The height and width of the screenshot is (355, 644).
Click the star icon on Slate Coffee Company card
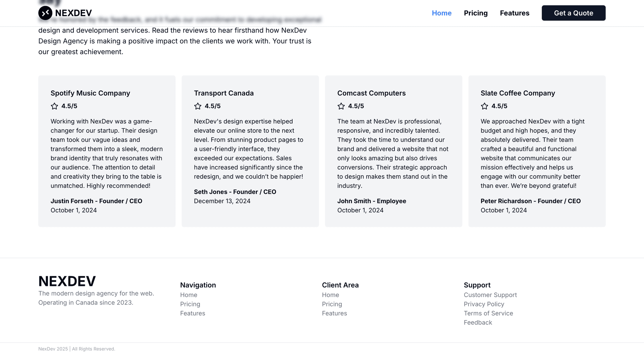coord(484,106)
